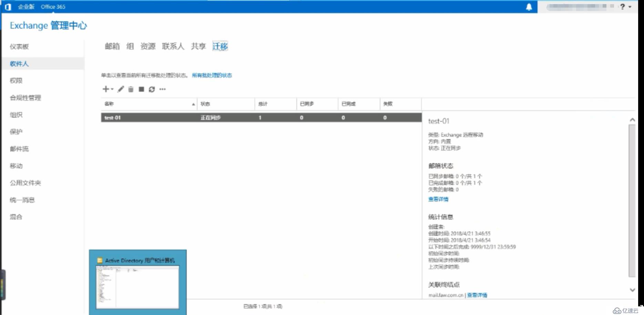
Task: Open 混合 in left navigation
Action: point(16,217)
